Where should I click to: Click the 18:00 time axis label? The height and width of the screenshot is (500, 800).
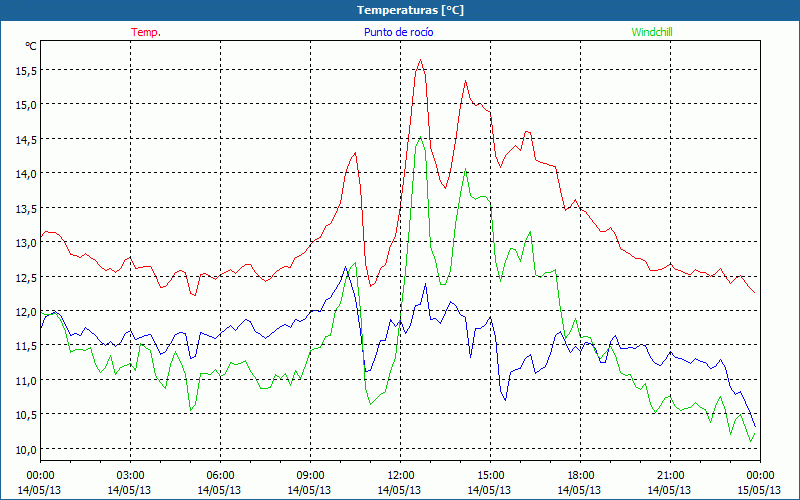[x=581, y=476]
